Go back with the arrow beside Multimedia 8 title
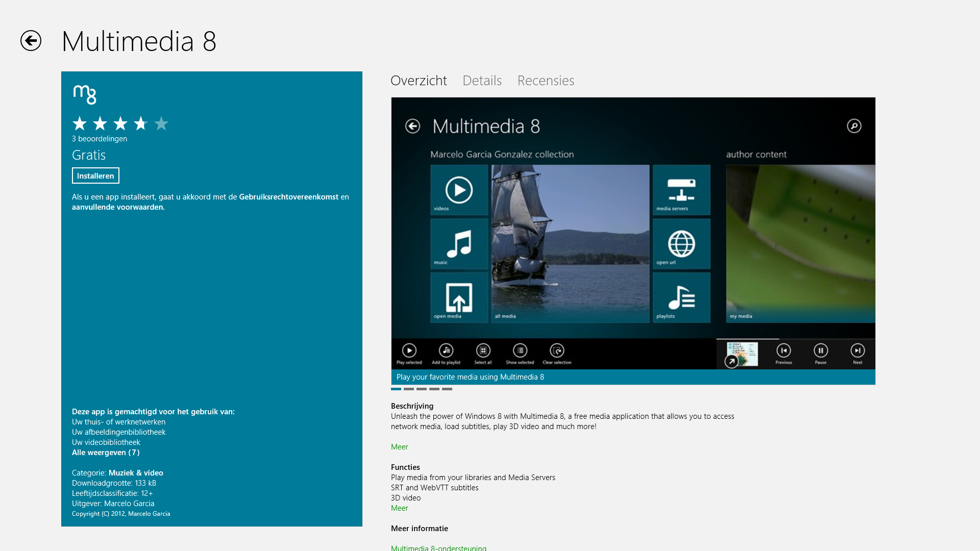Viewport: 980px width, 551px height. click(x=31, y=41)
